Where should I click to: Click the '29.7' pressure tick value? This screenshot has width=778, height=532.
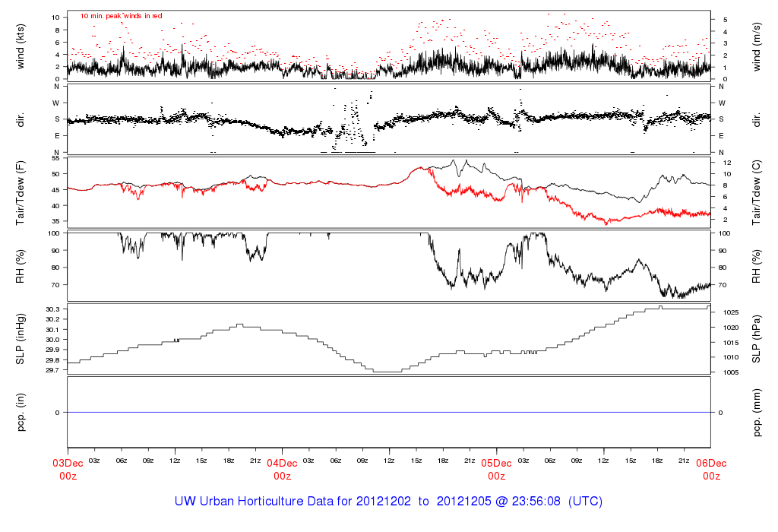[x=52, y=370]
